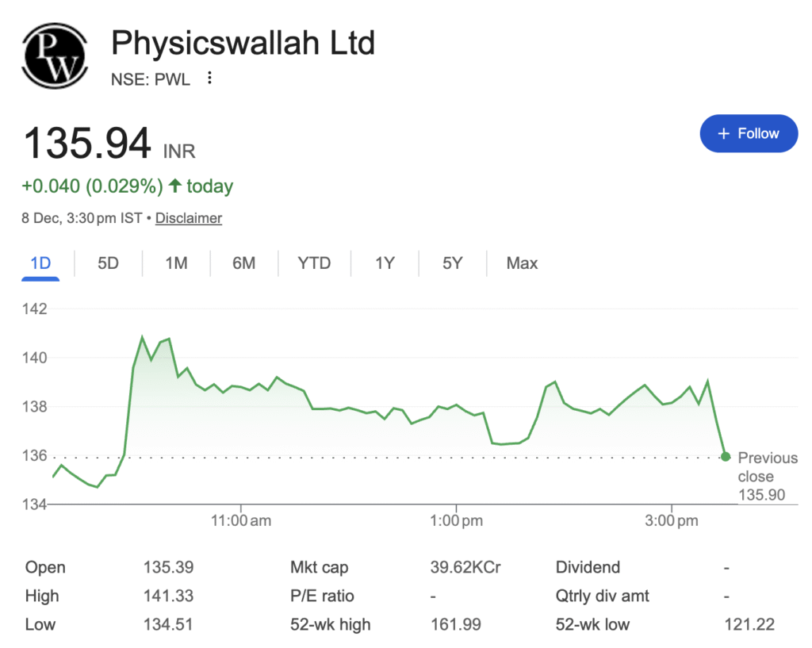Switch to the 5D chart tab
Viewport: 812px width, 648px height.
click(108, 263)
